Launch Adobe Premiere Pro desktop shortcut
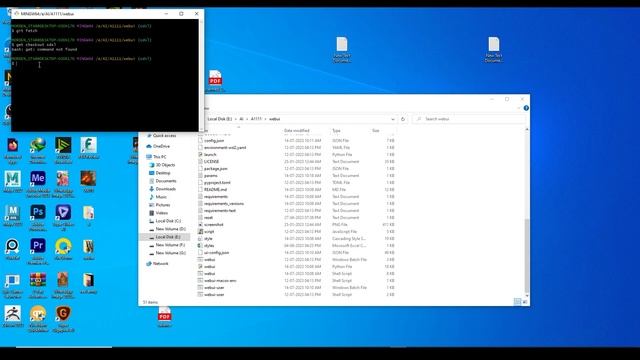The width and height of the screenshot is (640, 360). (x=38, y=246)
